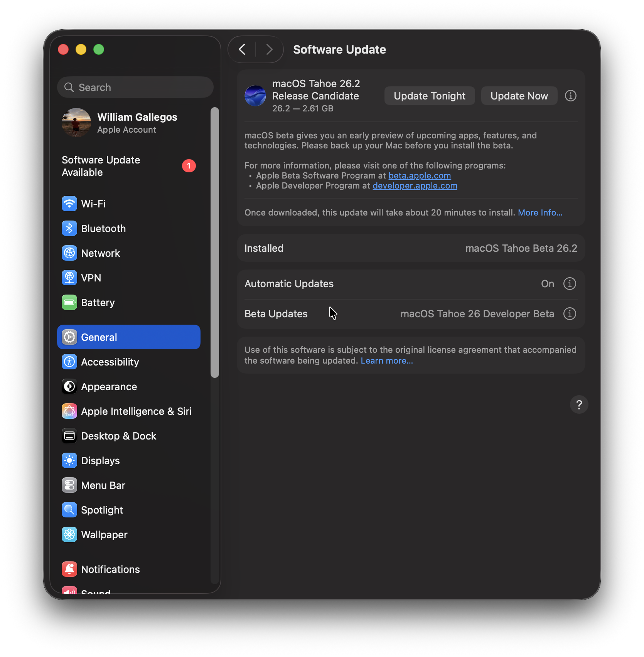
Task: Click the Search field in sidebar
Action: coord(135,88)
